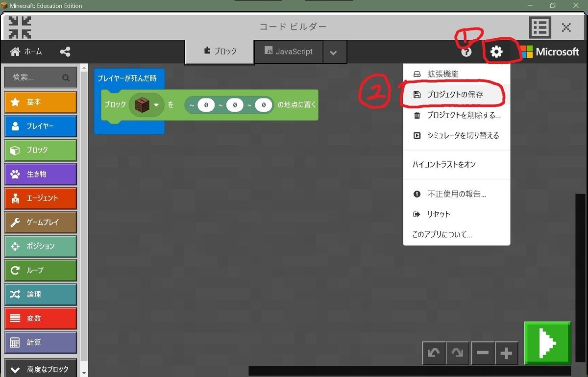588x377 pixels.
Task: Choose プロジェクトの保存 menu item
Action: click(x=457, y=94)
